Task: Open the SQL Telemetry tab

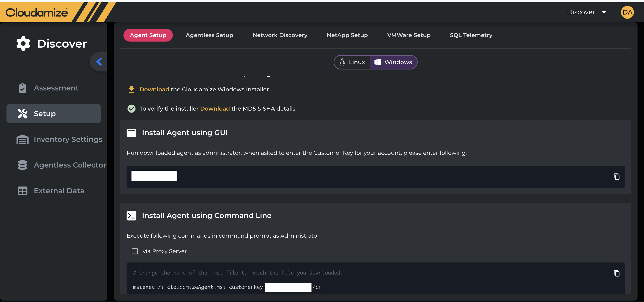Action: [x=471, y=35]
